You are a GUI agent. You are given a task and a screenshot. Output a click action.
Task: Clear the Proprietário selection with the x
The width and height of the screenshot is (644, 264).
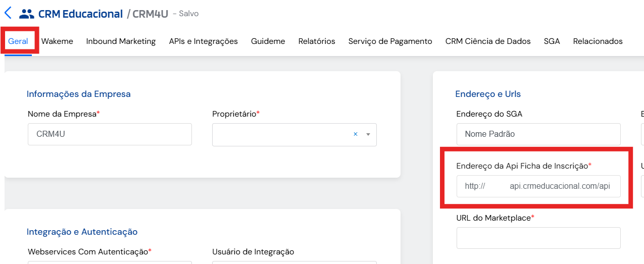point(356,134)
